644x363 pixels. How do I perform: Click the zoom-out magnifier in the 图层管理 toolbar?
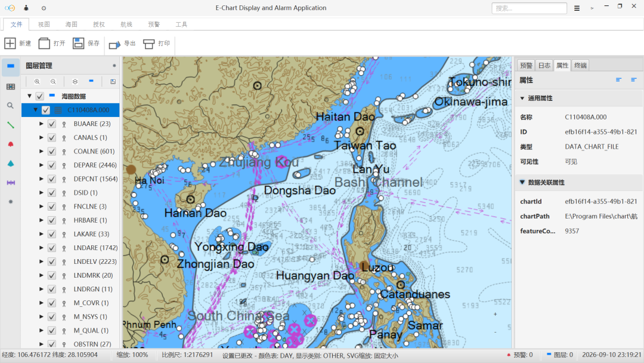click(x=53, y=82)
